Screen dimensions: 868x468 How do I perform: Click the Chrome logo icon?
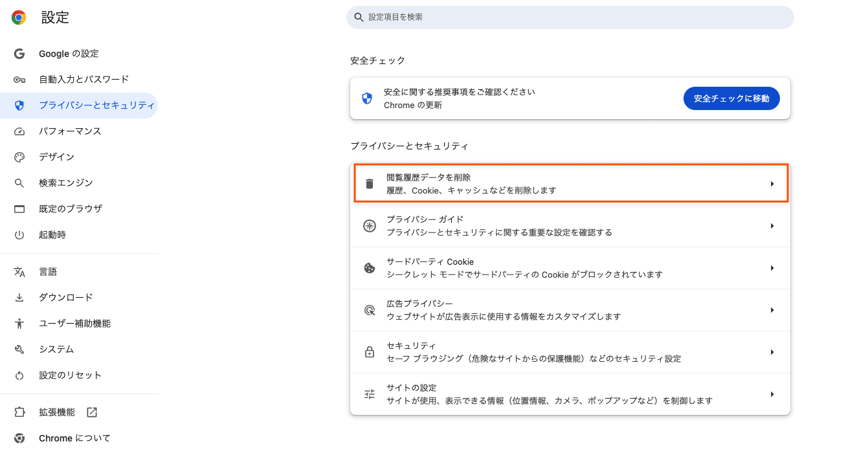[x=18, y=17]
